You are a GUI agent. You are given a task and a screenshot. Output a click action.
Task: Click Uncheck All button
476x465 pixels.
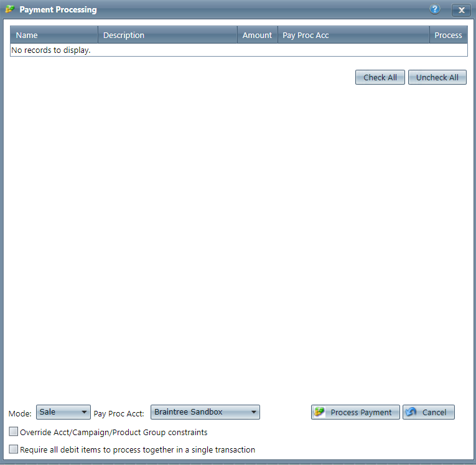[437, 77]
